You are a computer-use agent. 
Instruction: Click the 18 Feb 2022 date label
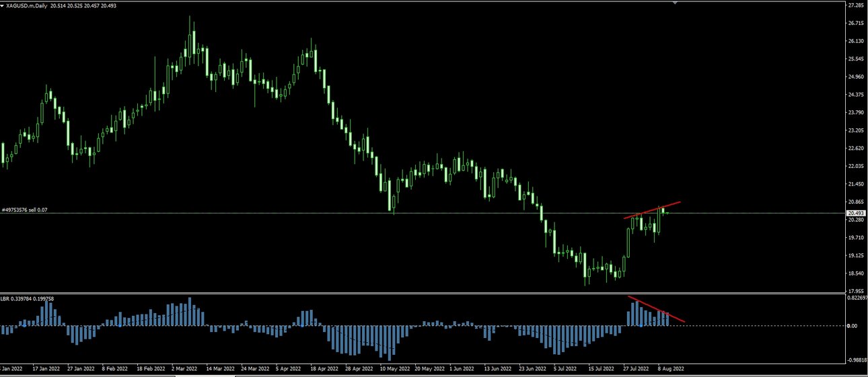150,369
